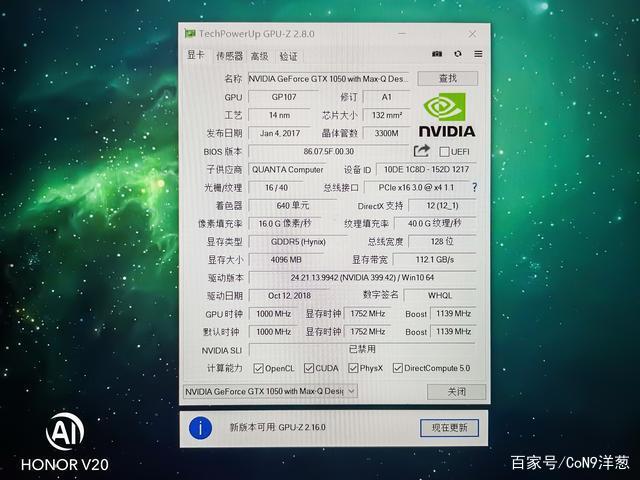The width and height of the screenshot is (640, 480).
Task: Click the screenshot camera icon
Action: point(437,54)
